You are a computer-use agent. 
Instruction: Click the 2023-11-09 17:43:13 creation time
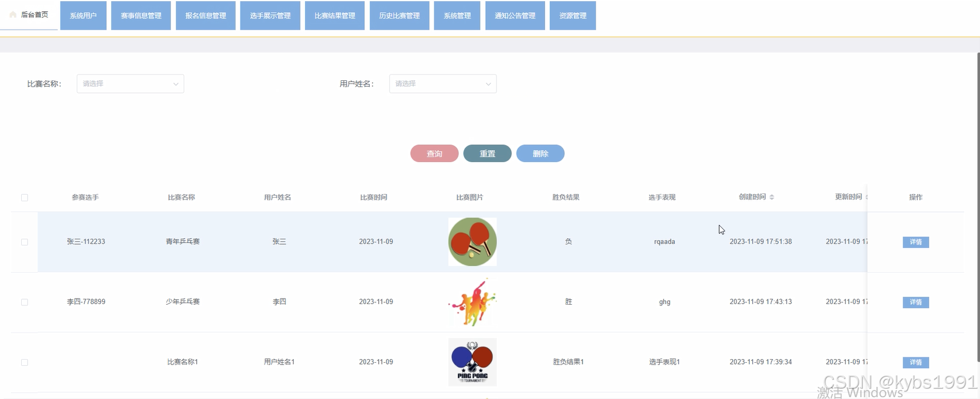click(761, 302)
